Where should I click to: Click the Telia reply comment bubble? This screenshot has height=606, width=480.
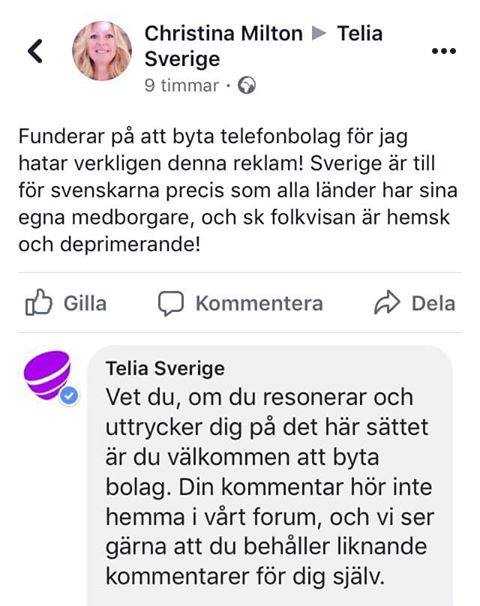[x=270, y=475]
